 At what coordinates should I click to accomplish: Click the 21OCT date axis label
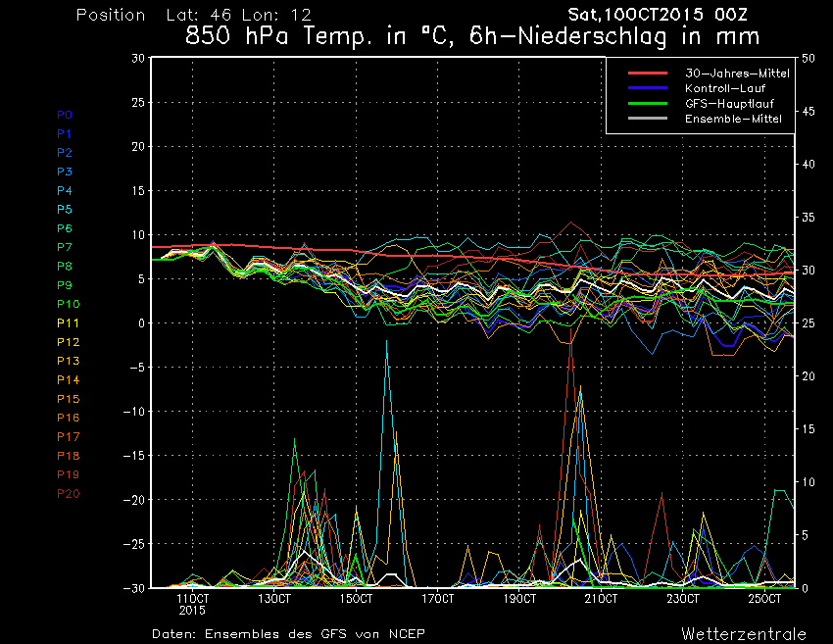point(600,598)
